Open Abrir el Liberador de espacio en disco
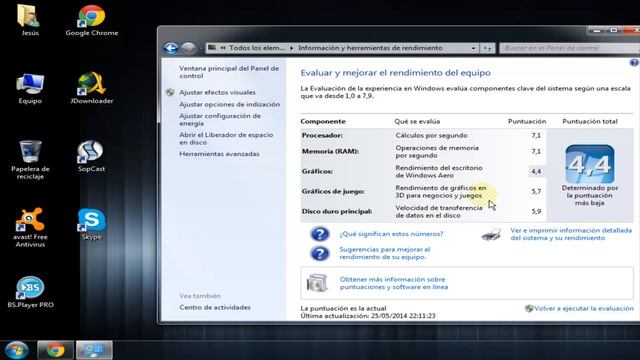The height and width of the screenshot is (360, 640). coord(226,139)
